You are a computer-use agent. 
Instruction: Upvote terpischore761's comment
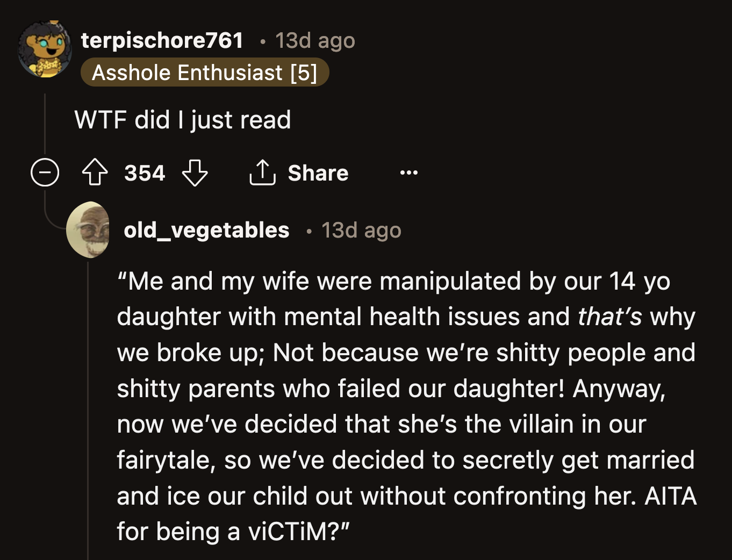pyautogui.click(x=95, y=173)
